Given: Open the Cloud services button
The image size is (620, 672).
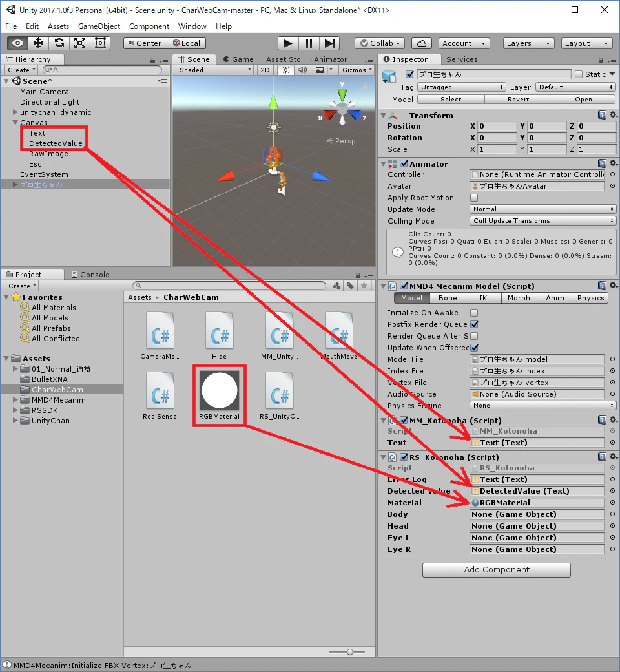Looking at the screenshot, I should [422, 43].
